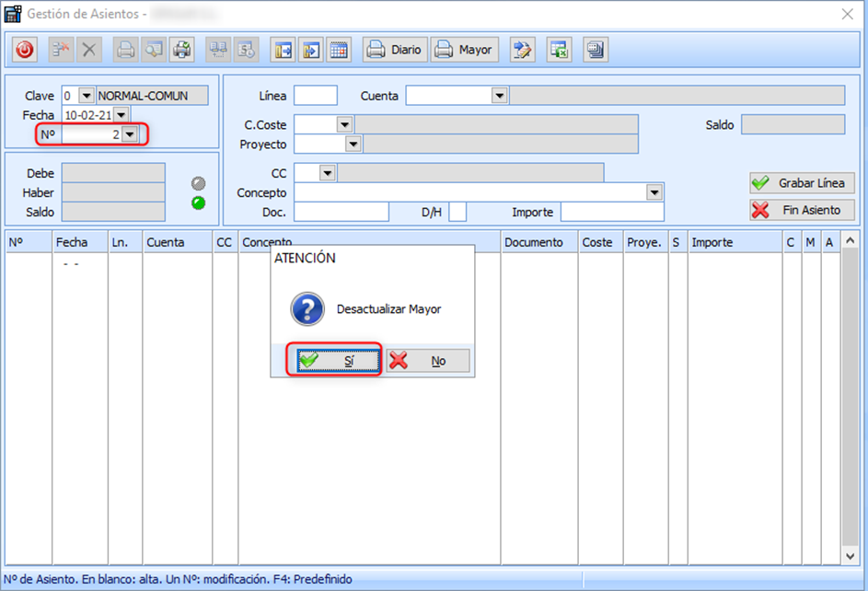This screenshot has height=591, width=868.
Task: Click the red power exit icon
Action: point(25,50)
